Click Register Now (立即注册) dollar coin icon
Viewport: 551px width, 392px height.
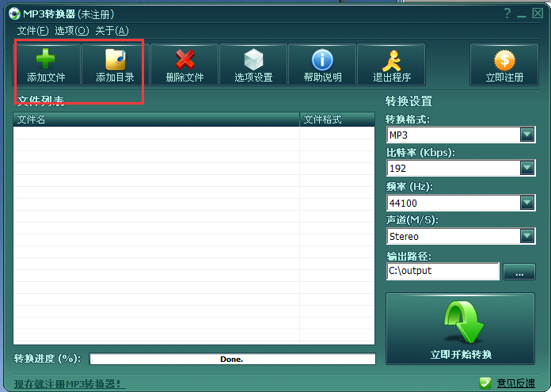tap(504, 60)
